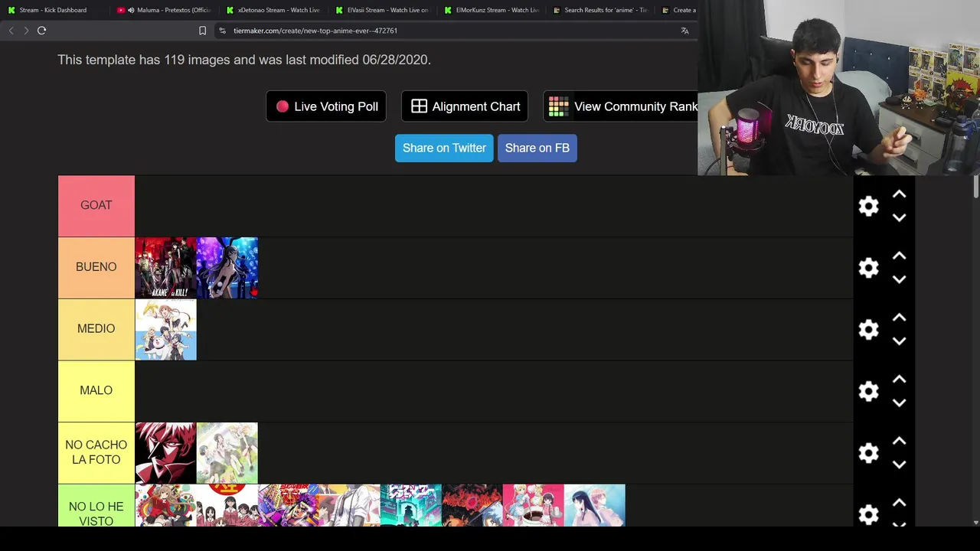Image resolution: width=980 pixels, height=551 pixels.
Task: Select the Akame ga Kill! anime image
Action: click(166, 268)
